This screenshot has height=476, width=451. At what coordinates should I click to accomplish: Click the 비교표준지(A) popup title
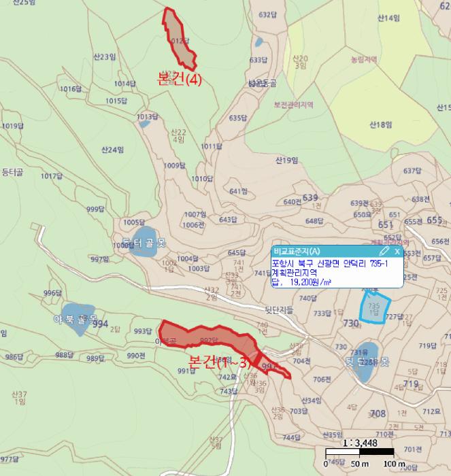tap(297, 252)
